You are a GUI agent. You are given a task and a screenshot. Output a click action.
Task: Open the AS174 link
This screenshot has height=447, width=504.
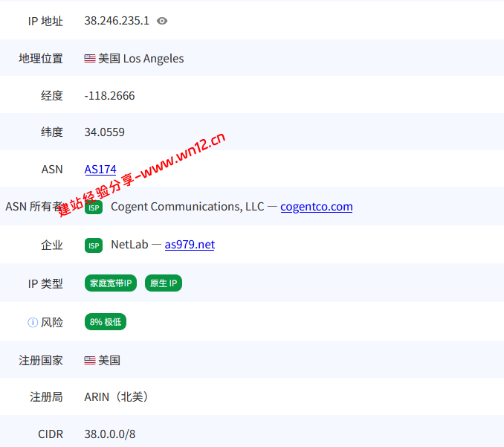[100, 169]
